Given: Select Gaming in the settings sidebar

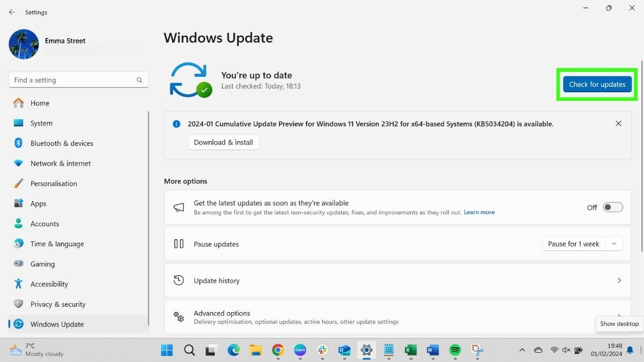Looking at the screenshot, I should [42, 264].
